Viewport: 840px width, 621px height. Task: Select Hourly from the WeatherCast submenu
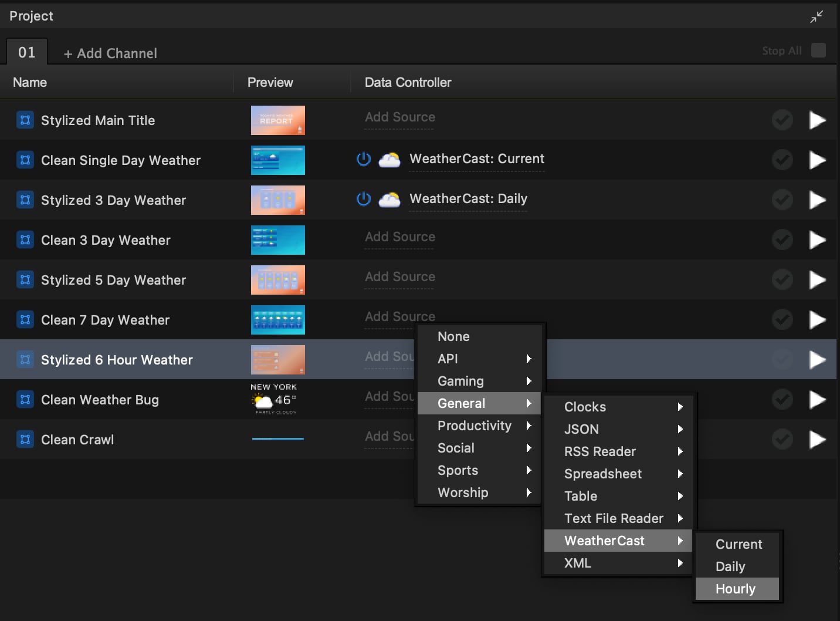click(737, 589)
